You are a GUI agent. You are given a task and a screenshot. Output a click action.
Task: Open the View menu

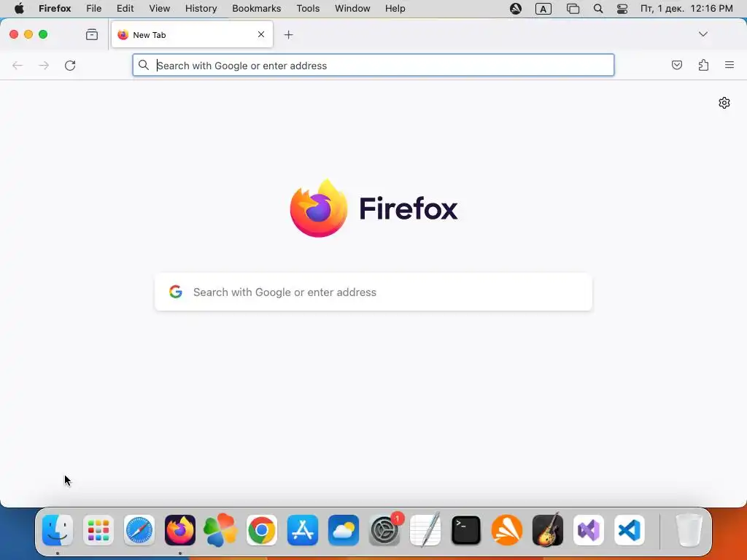click(x=160, y=9)
